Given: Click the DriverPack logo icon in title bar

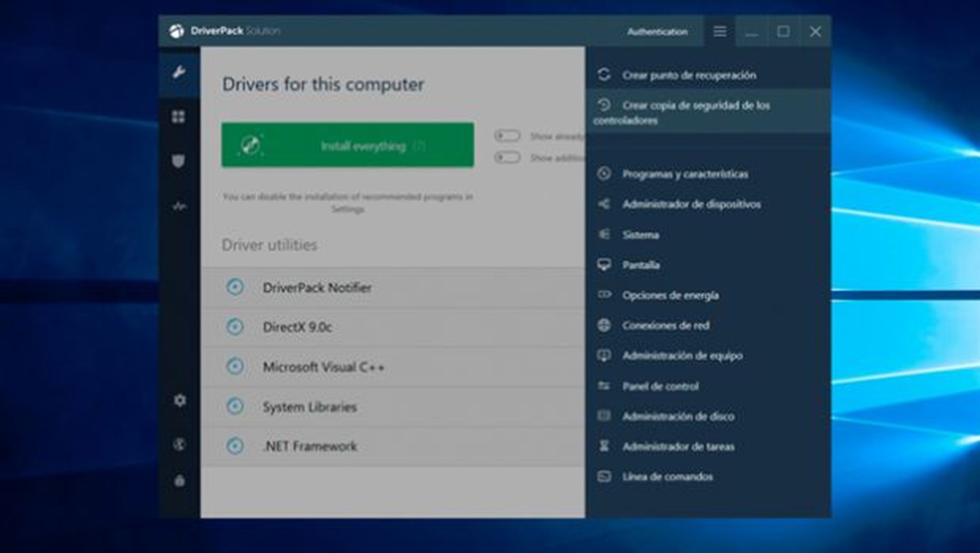Looking at the screenshot, I should (x=177, y=31).
